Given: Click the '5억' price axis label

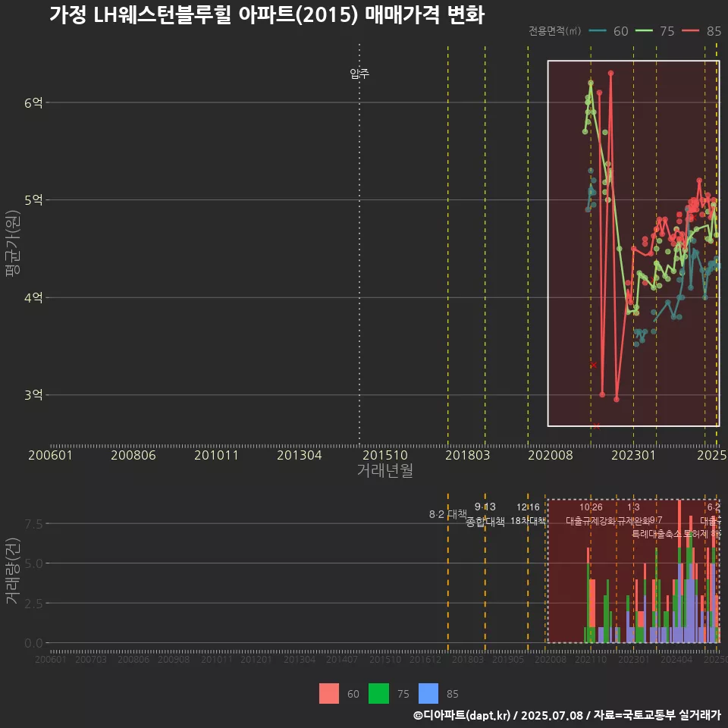Looking at the screenshot, I should 33,200.
